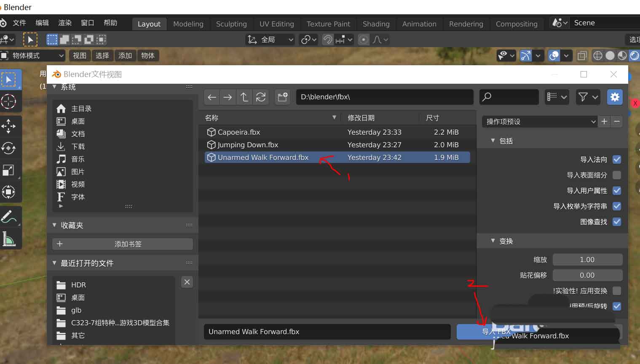Image resolution: width=640 pixels, height=364 pixels.
Task: Toggle the 导入枚举为字符串 checkbox
Action: (x=617, y=206)
